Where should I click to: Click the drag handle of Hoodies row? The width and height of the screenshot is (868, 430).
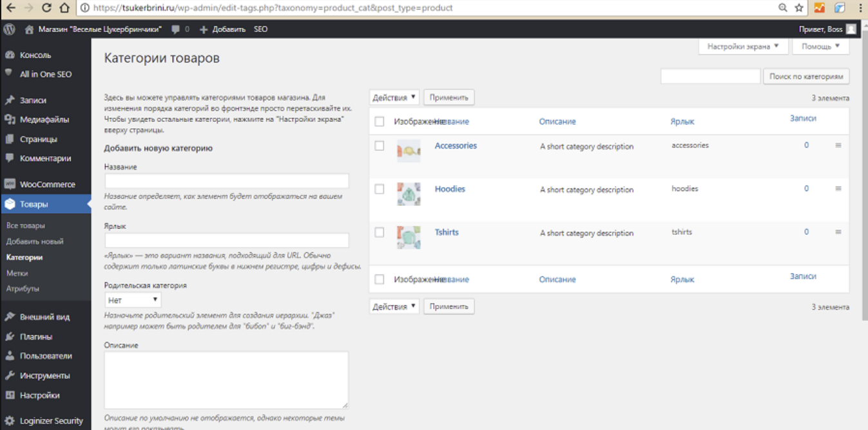point(838,189)
